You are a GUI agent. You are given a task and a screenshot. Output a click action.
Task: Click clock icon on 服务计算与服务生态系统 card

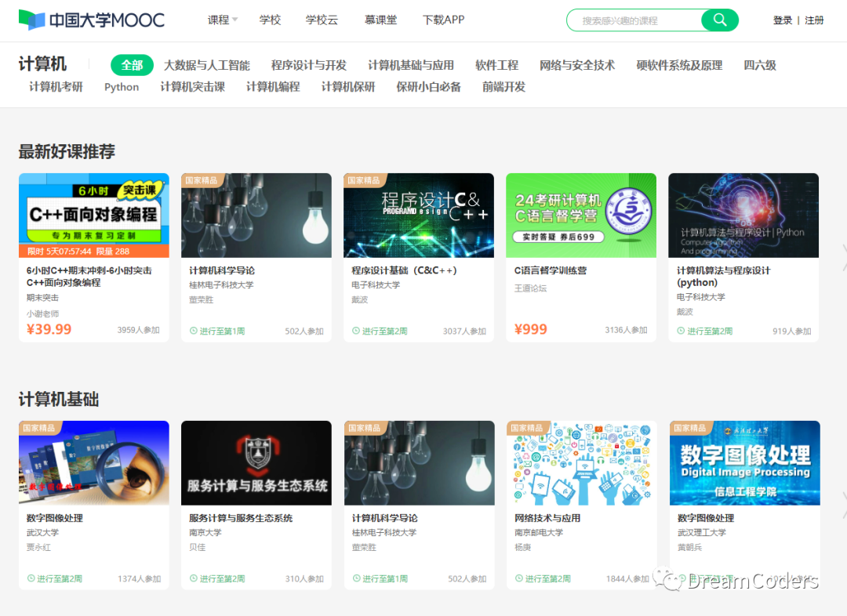click(194, 578)
